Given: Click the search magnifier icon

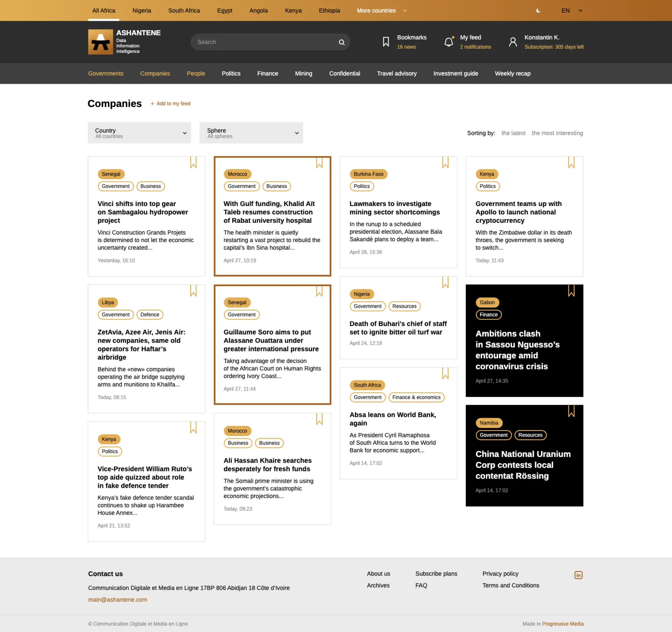Looking at the screenshot, I should [342, 42].
